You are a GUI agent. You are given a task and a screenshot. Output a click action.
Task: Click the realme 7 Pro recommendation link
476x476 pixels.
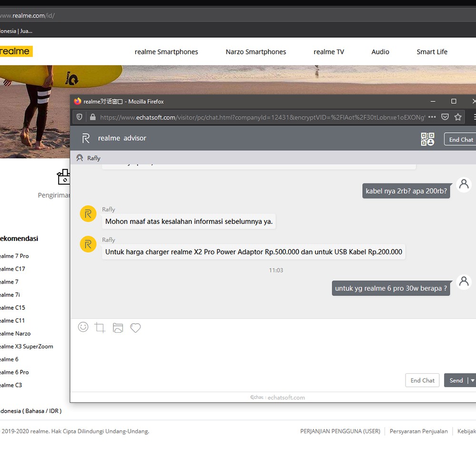point(14,256)
